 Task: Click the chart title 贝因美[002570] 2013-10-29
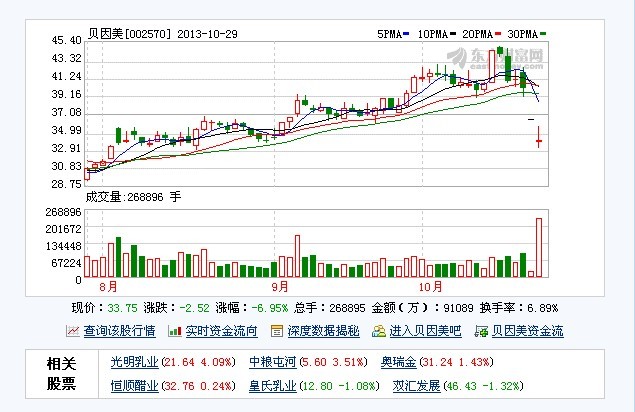coord(163,34)
